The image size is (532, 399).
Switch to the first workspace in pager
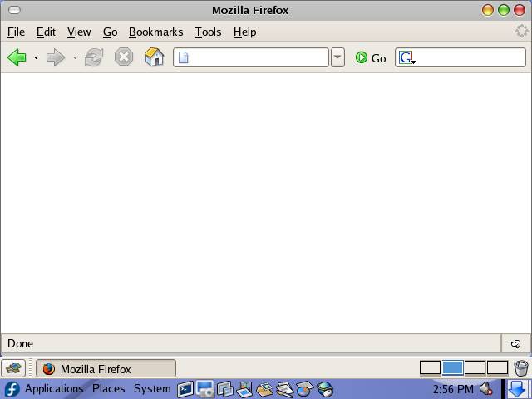[430, 367]
